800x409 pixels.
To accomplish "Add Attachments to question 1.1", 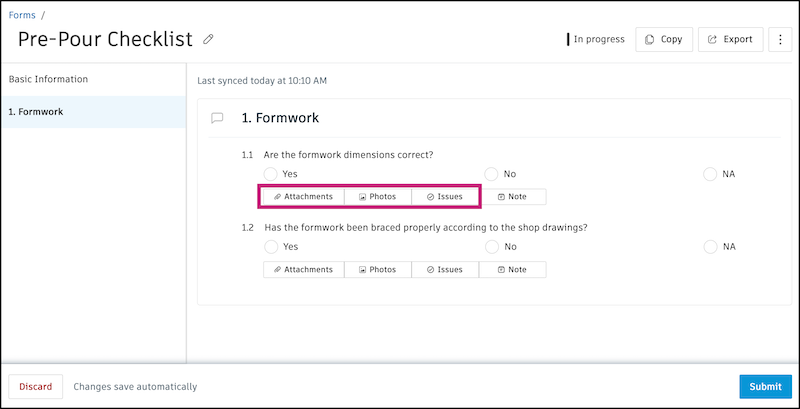I will [x=304, y=197].
